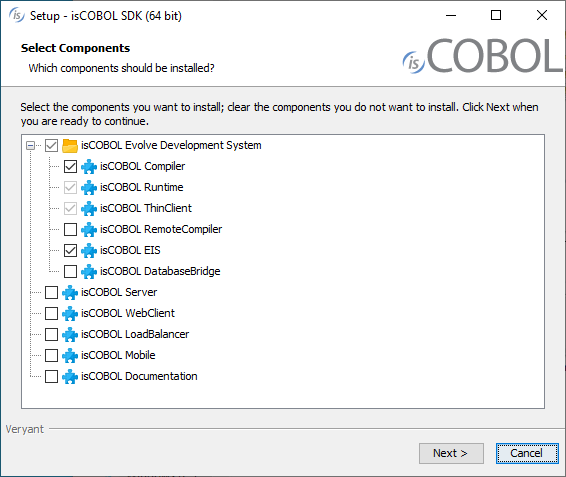Click the isCOBOL Mobile puzzle icon
This screenshot has width=566, height=477.
pyautogui.click(x=70, y=356)
